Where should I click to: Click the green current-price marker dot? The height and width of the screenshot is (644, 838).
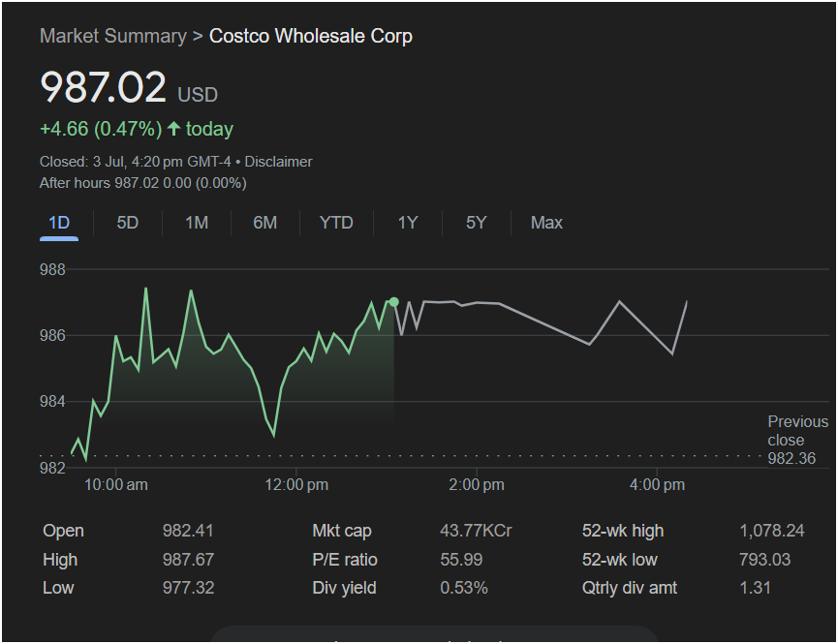click(x=394, y=302)
